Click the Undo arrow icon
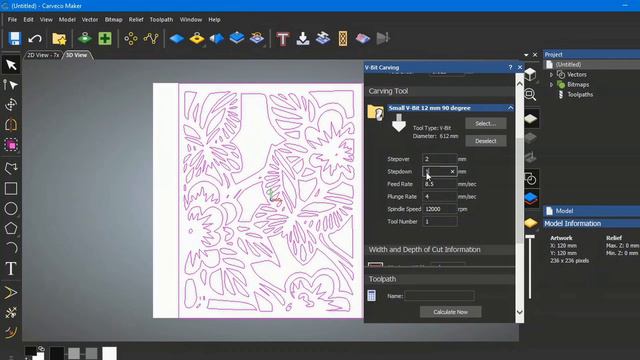This screenshot has height=360, width=640. click(x=35, y=39)
